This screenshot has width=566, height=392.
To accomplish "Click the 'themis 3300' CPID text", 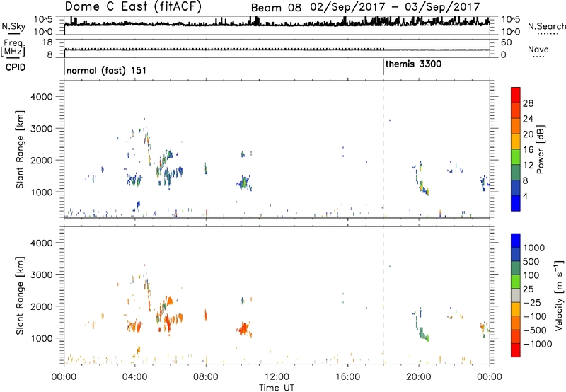I will coord(413,64).
